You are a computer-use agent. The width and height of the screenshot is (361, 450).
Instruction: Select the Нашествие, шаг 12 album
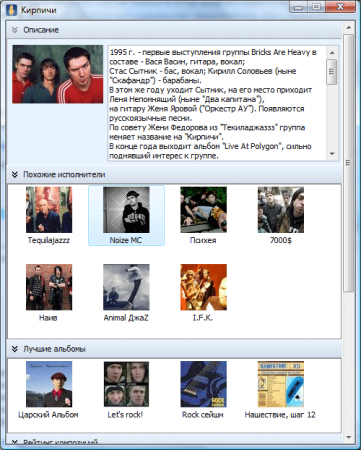click(281, 384)
